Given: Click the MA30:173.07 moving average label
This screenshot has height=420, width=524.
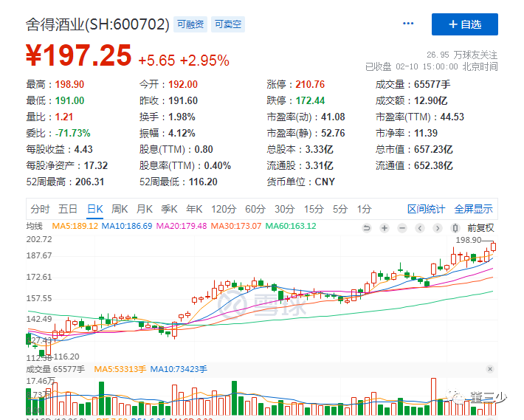Looking at the screenshot, I should [x=236, y=226].
